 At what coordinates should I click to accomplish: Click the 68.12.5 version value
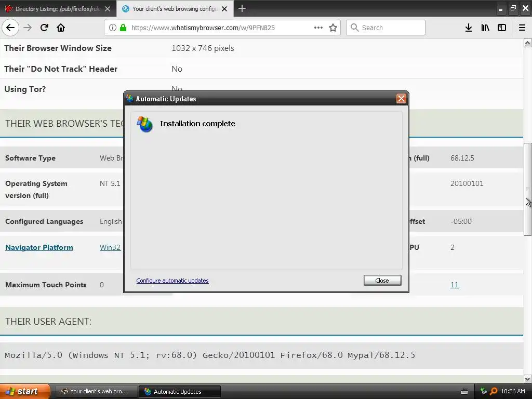462,158
